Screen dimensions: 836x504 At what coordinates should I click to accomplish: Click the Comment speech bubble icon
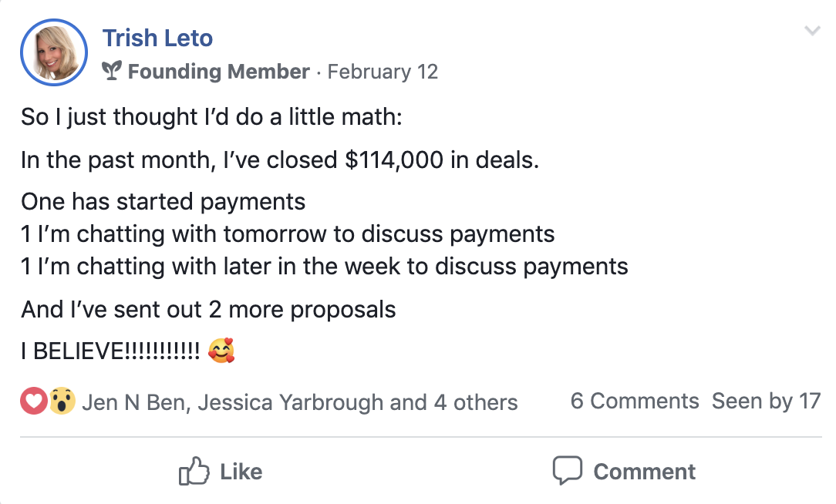pyautogui.click(x=568, y=471)
